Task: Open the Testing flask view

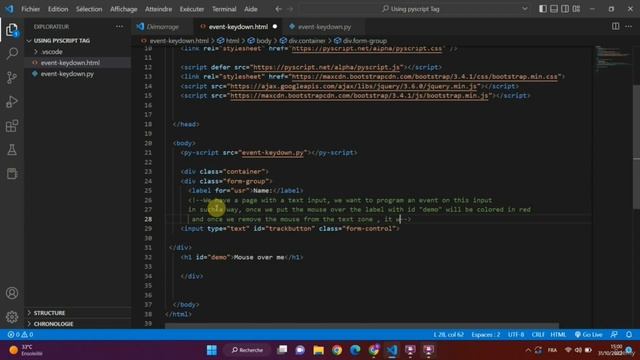Action: tap(12, 150)
